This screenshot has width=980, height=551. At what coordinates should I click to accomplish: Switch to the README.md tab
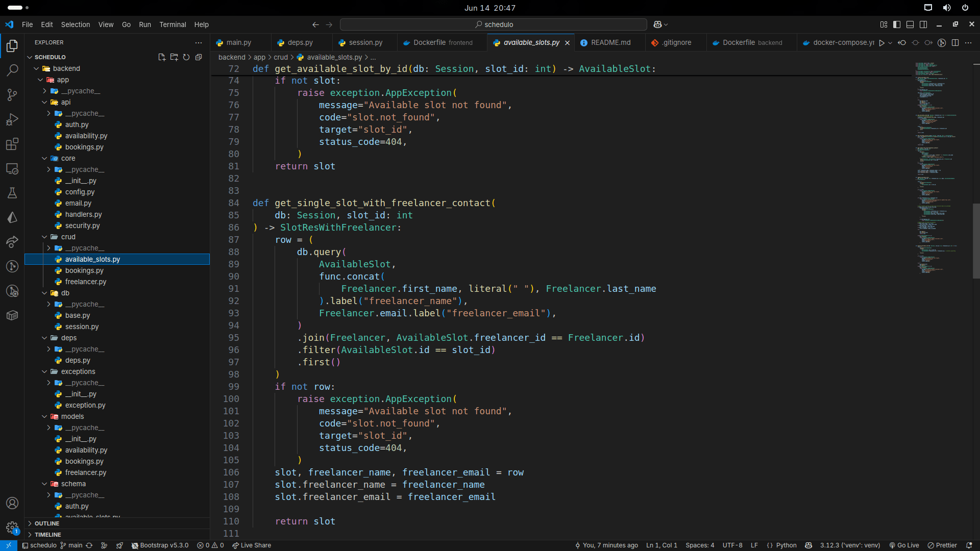pos(610,43)
